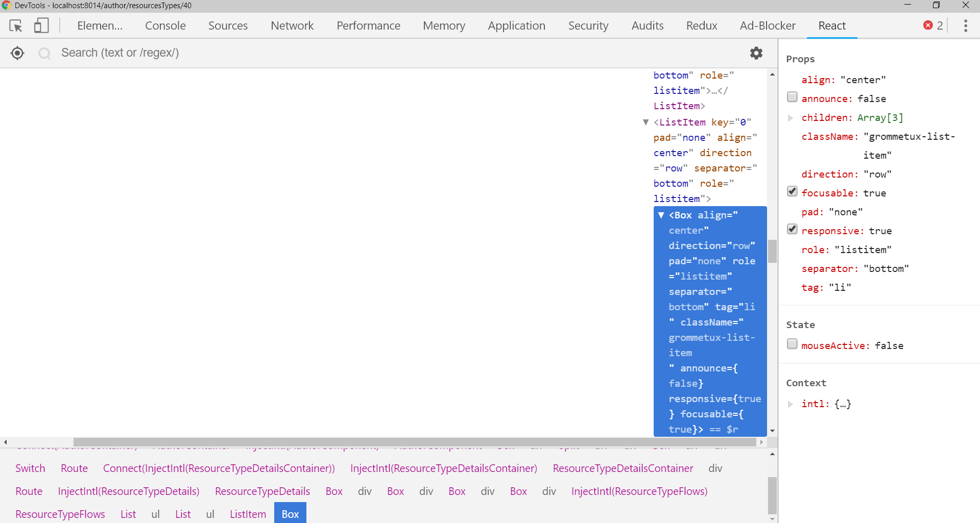Switch to the Console tab

point(165,26)
